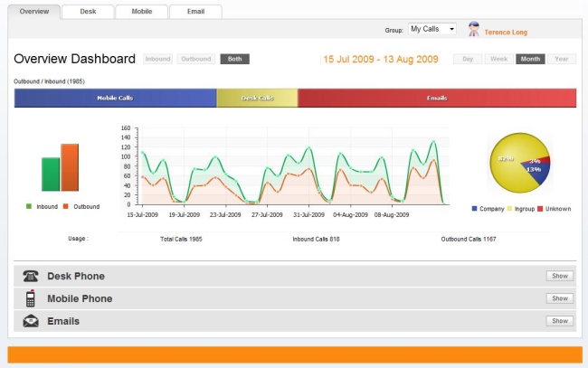This screenshot has width=588, height=368.
Task: Click the user avatar next to Terence Long
Action: pos(474,29)
